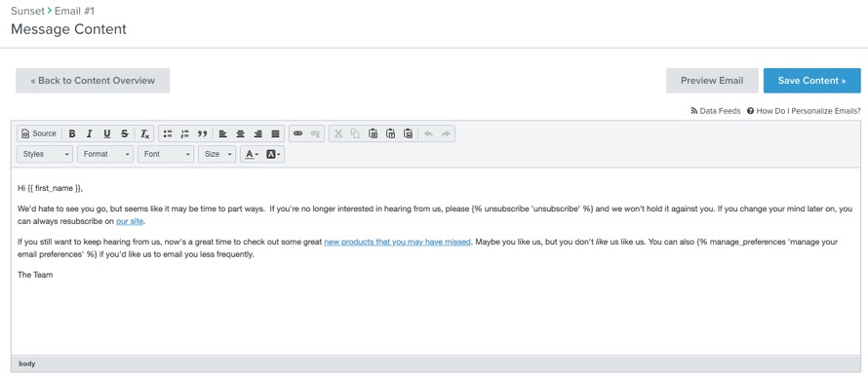This screenshot has height=380, width=868.
Task: Open the Size dropdown
Action: [217, 154]
